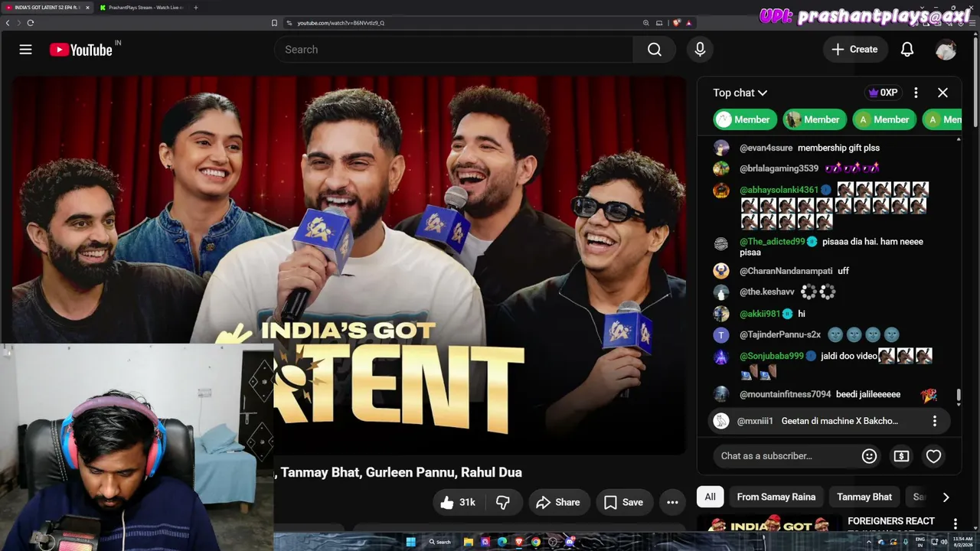980x551 pixels.
Task: Focus the YouTube search box
Action: [x=453, y=50]
